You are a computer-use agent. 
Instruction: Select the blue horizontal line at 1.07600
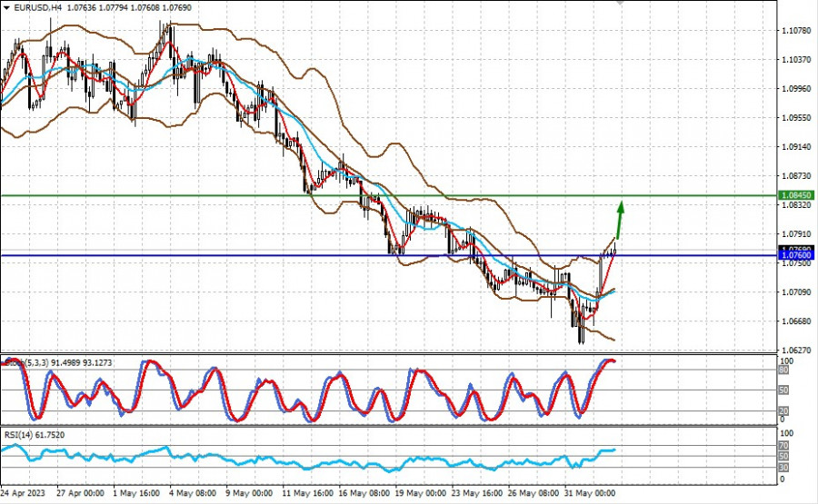coord(389,255)
